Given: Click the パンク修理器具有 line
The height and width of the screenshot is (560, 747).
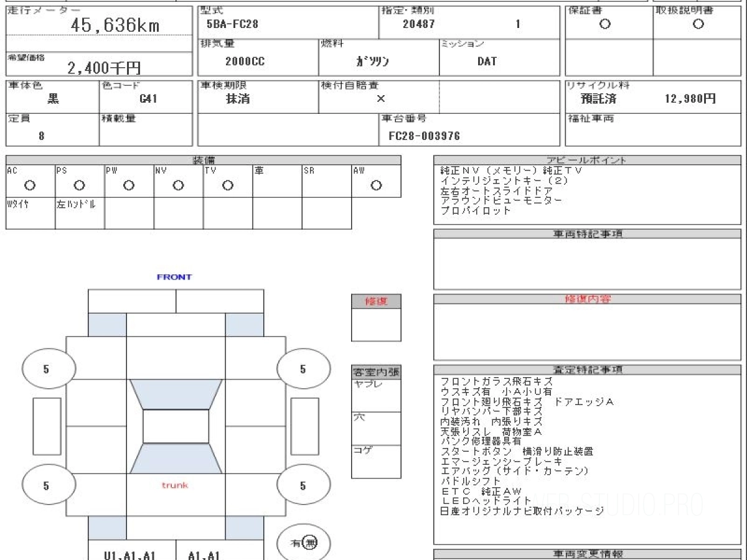Looking at the screenshot, I should (481, 441).
